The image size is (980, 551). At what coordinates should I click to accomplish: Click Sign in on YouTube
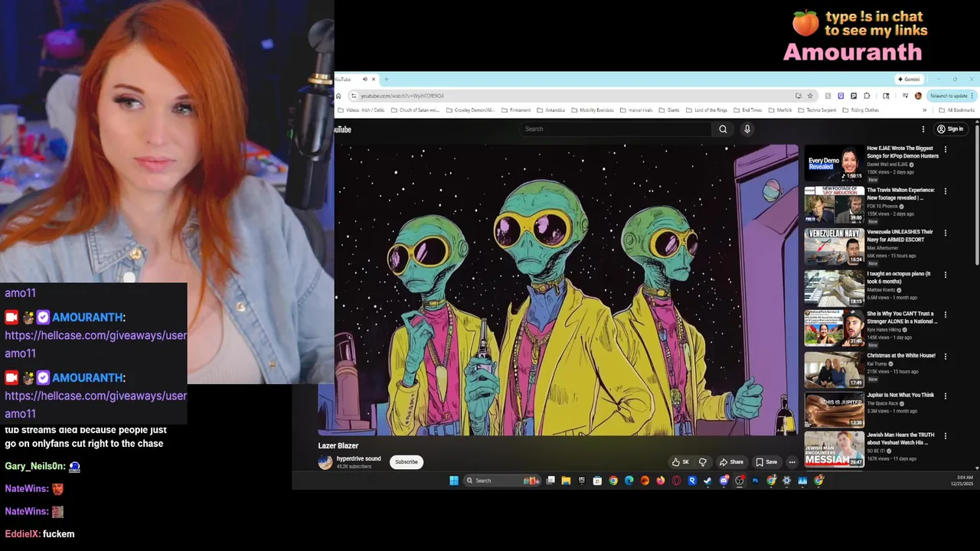951,129
